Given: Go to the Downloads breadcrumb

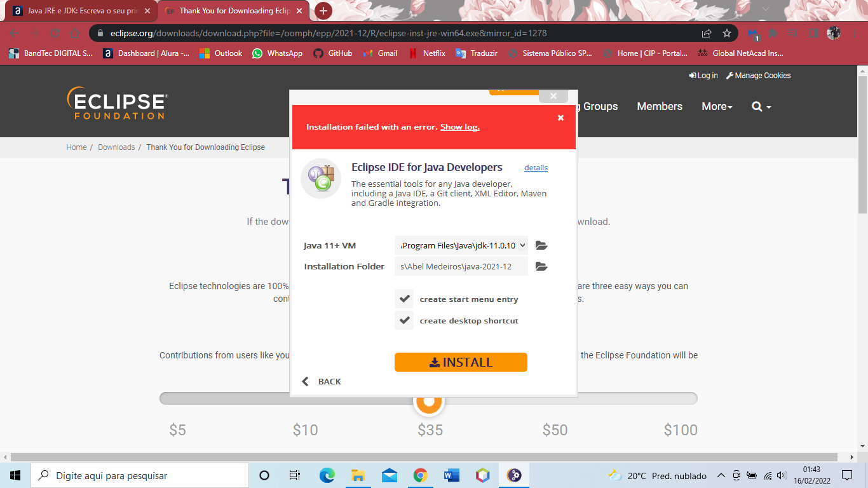Looking at the screenshot, I should click(116, 147).
